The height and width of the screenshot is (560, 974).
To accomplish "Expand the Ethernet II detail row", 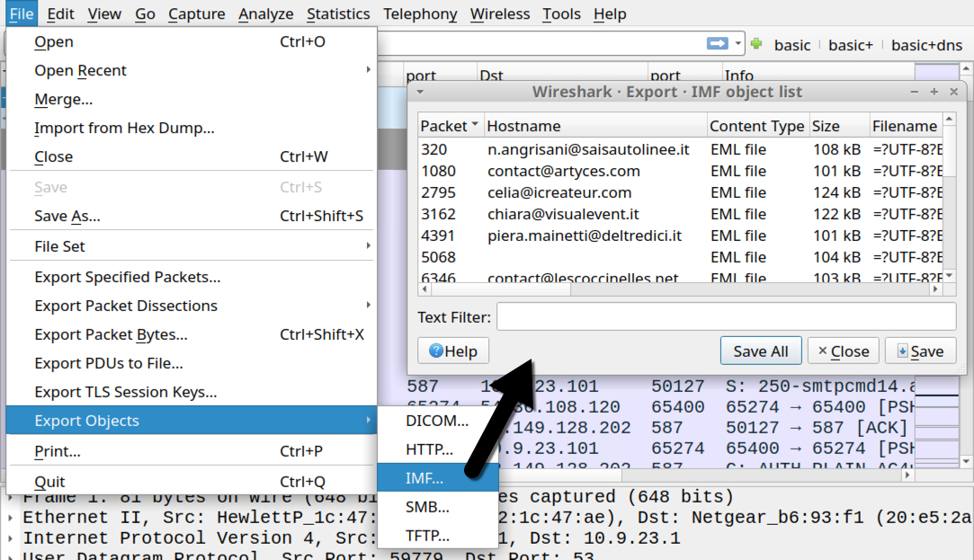I will pos(11,517).
